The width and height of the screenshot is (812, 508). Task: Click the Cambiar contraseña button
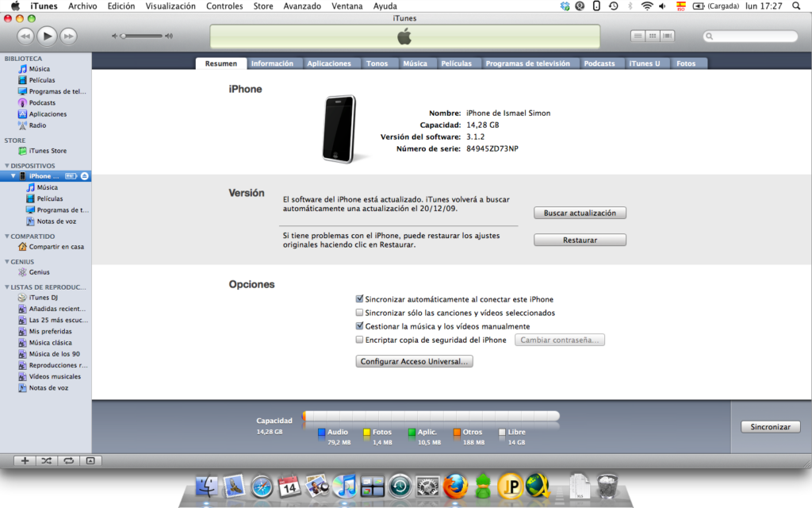coord(559,340)
